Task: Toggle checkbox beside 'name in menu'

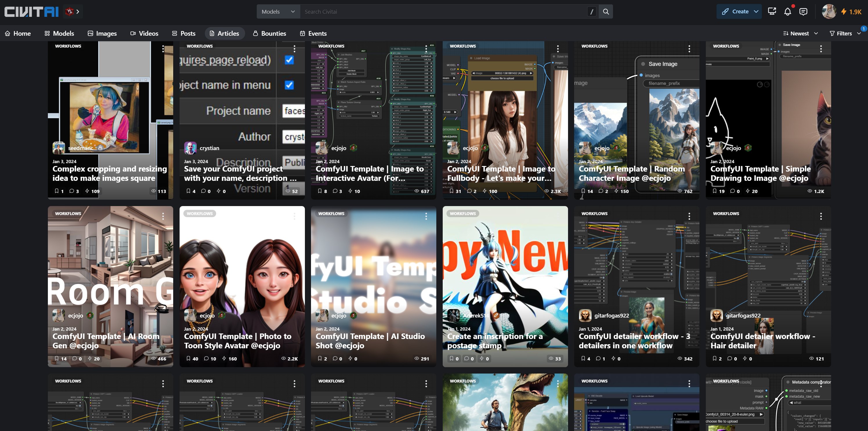Action: pyautogui.click(x=289, y=85)
